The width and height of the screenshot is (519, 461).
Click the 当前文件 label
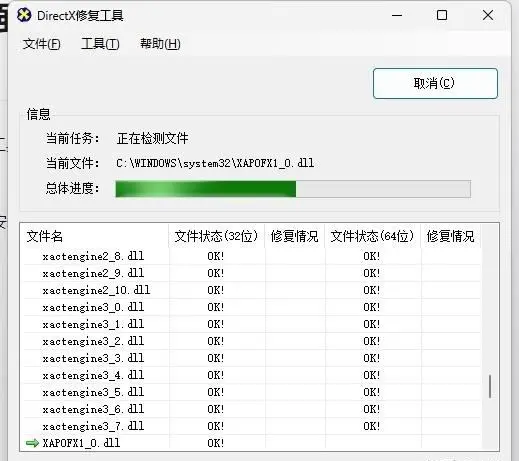click(73, 163)
